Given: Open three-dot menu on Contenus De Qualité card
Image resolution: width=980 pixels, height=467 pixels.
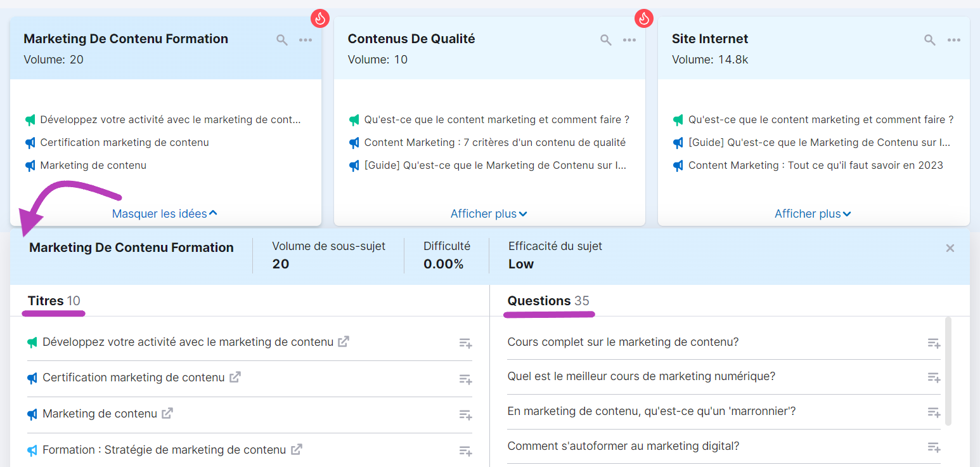Looking at the screenshot, I should (629, 40).
